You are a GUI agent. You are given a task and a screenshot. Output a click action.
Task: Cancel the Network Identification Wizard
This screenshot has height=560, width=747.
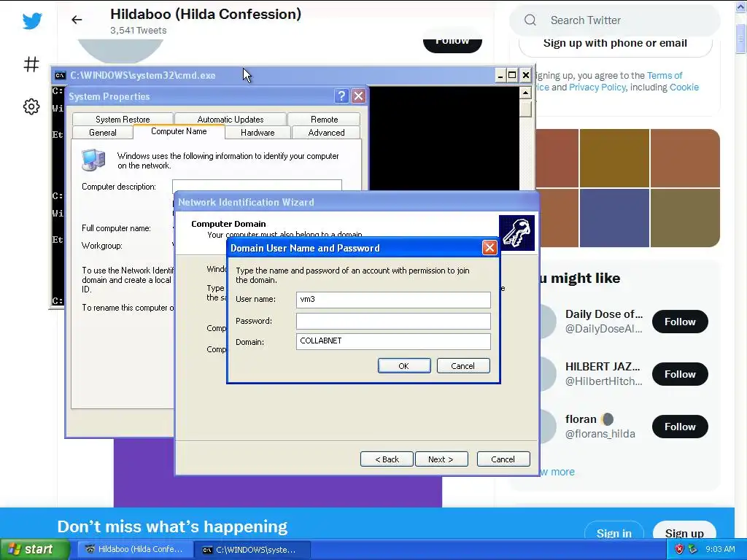pyautogui.click(x=503, y=459)
